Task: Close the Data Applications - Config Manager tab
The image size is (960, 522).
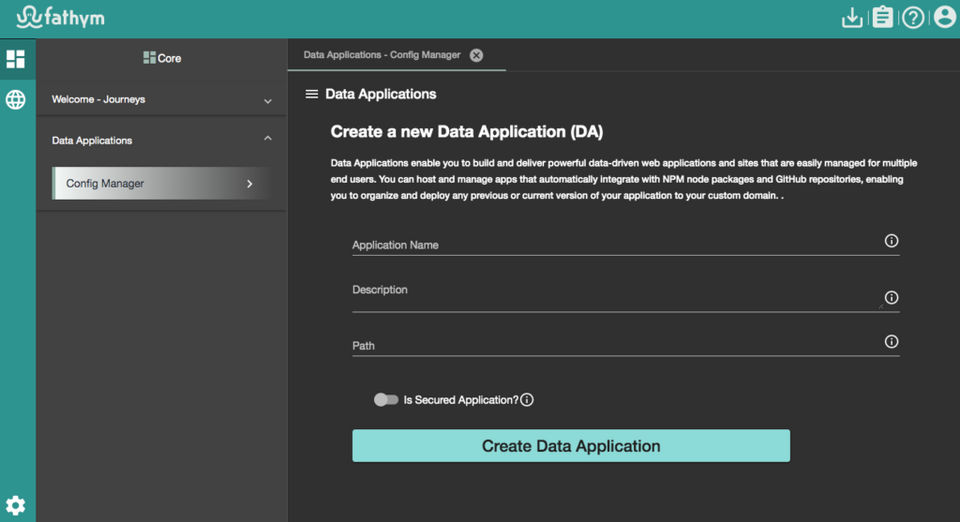Action: [477, 55]
